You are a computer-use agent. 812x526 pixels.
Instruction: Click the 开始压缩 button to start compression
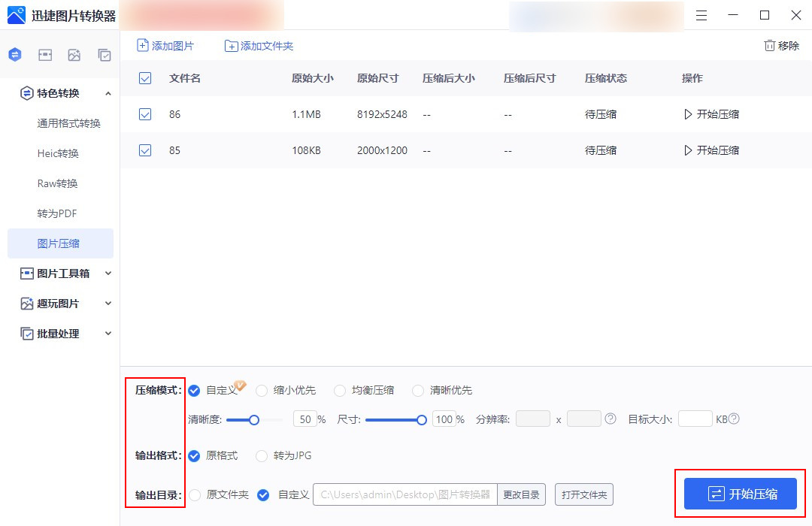pos(739,494)
